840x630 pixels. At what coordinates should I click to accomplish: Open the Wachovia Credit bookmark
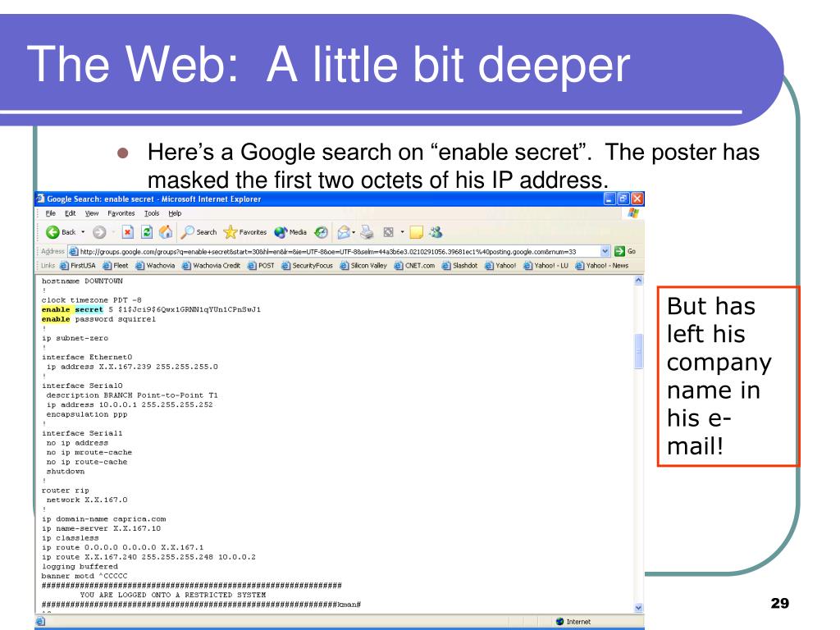coord(211,266)
